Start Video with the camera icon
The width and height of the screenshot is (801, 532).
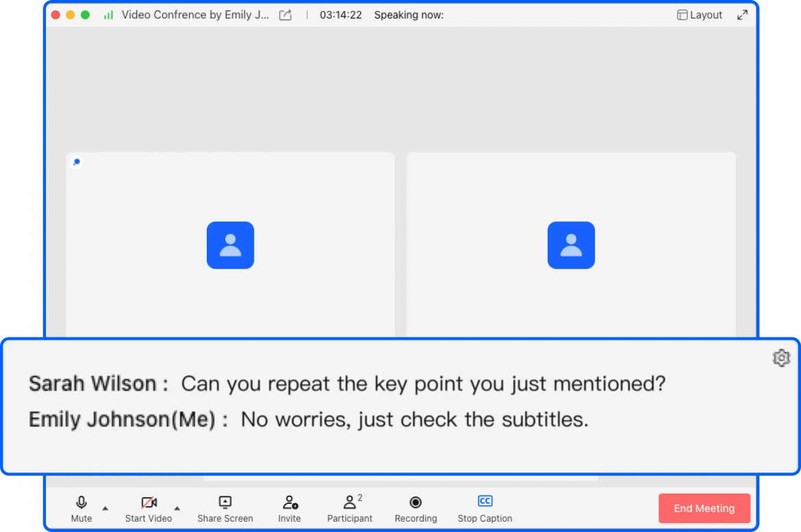pos(149,503)
